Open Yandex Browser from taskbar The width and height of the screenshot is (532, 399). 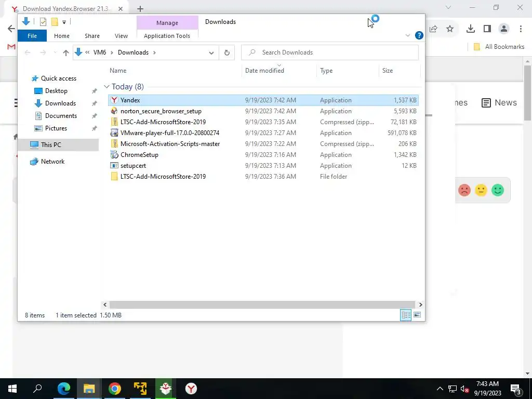[191, 389]
